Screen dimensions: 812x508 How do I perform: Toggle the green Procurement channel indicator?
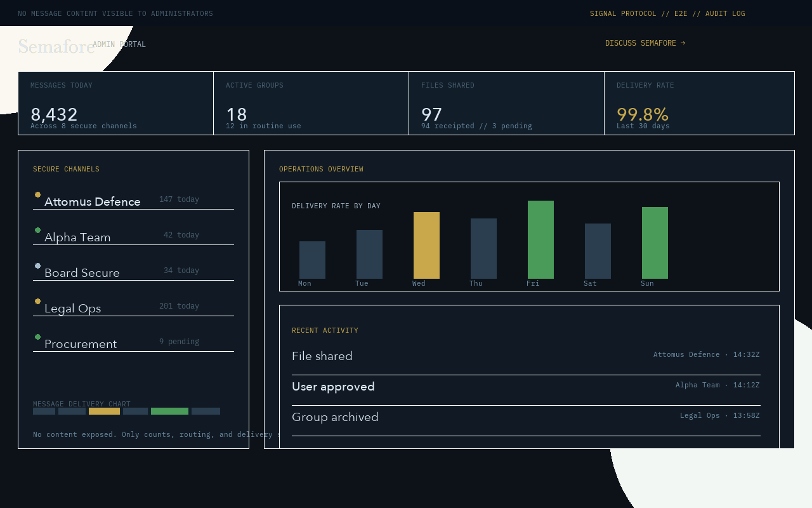pyautogui.click(x=37, y=337)
